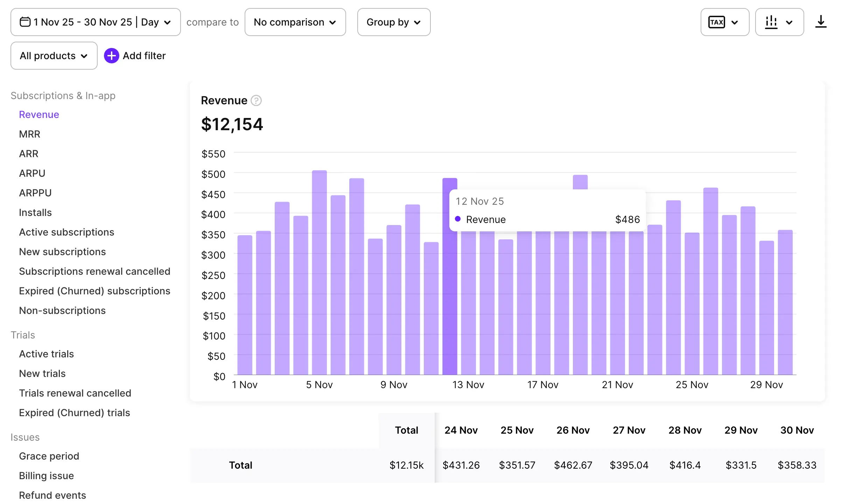This screenshot has width=842, height=504.
Task: Open the Group by dropdown
Action: (393, 22)
